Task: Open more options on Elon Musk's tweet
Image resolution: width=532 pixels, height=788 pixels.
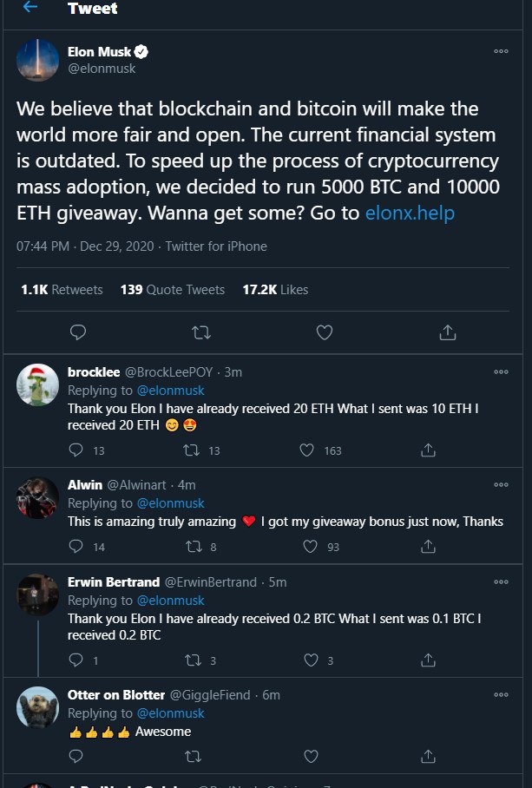Action: coord(501,51)
